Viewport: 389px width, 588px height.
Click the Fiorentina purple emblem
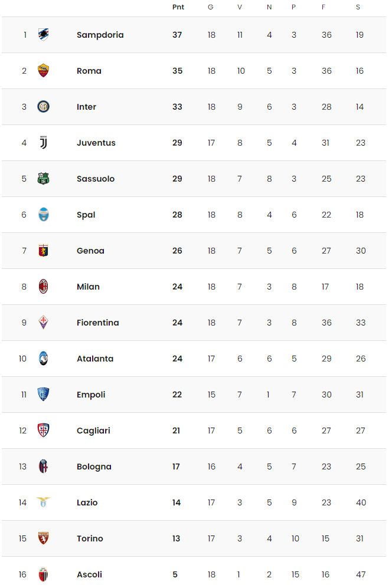click(x=43, y=323)
